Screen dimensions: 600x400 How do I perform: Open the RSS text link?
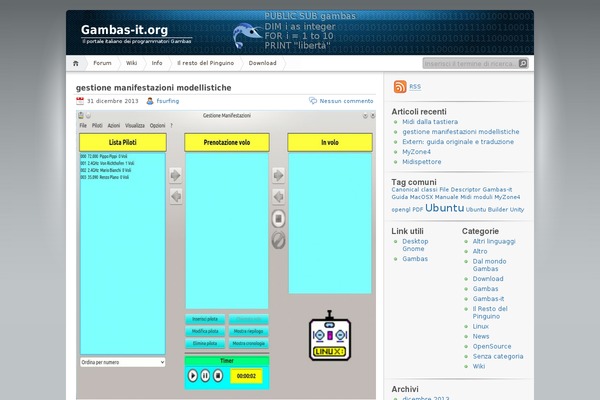tap(415, 87)
